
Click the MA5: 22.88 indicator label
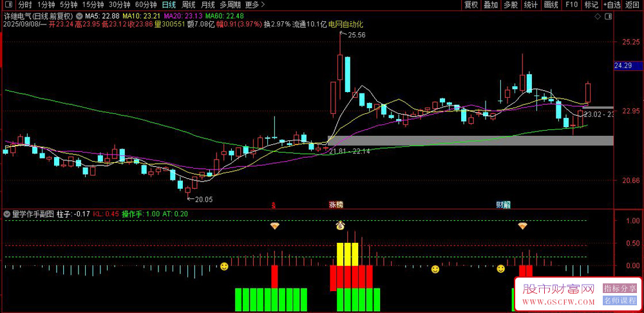[102, 17]
